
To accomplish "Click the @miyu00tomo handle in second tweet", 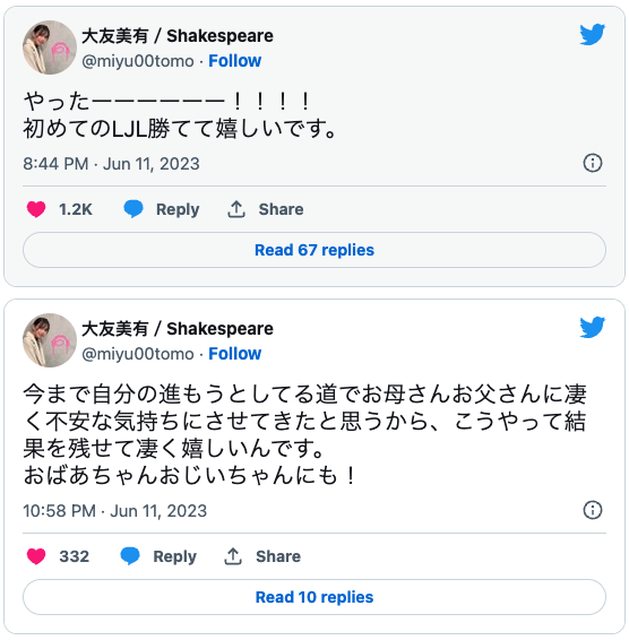I will tap(137, 354).
